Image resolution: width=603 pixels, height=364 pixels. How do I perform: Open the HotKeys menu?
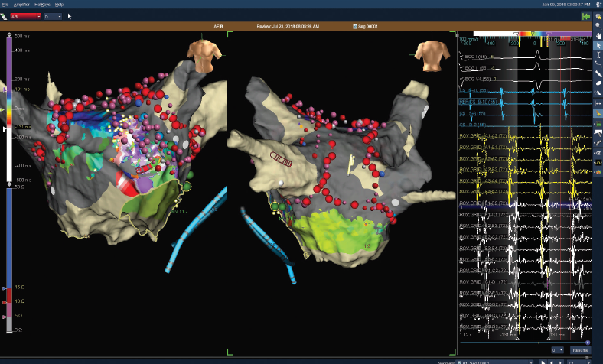click(42, 5)
